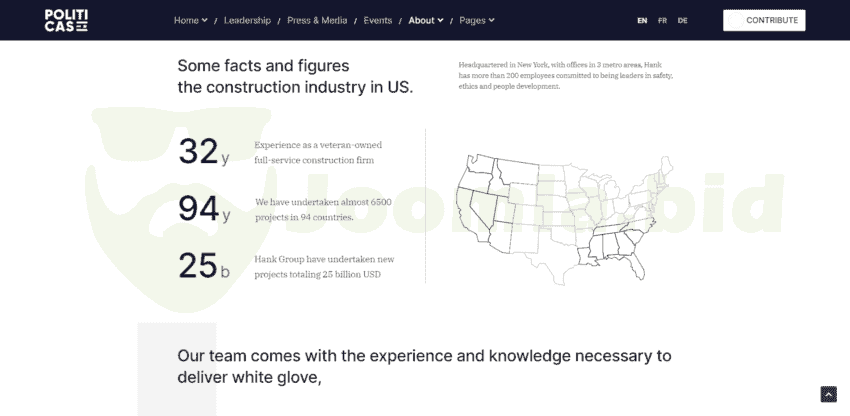Click the CONTRIBUTE button
Screen dimensions: 850x416
(x=764, y=20)
